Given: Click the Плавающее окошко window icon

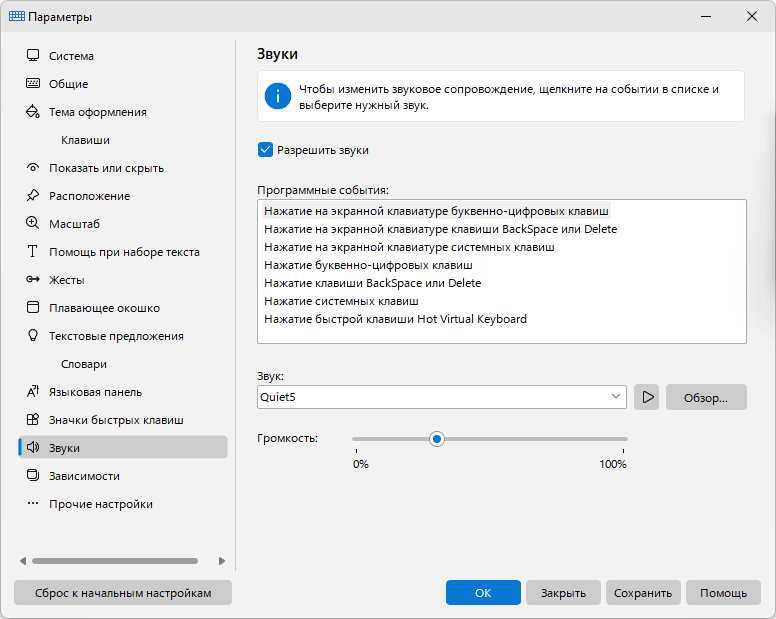Looking at the screenshot, I should click(x=33, y=307).
